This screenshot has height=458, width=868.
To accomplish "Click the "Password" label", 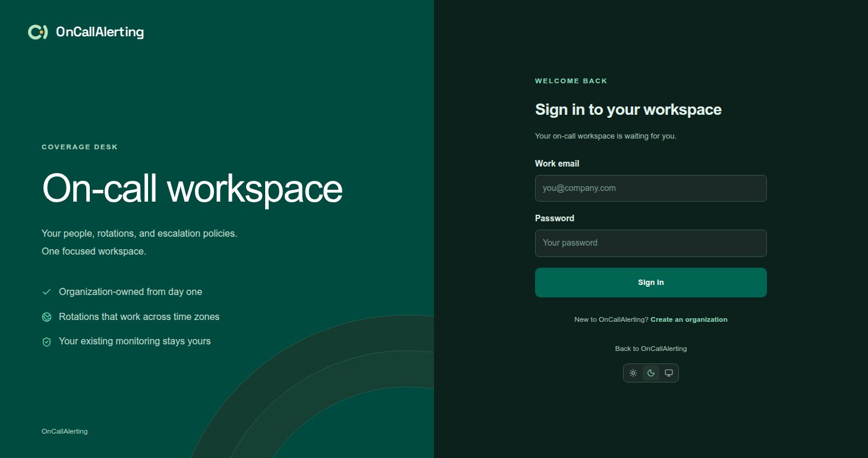I will (555, 218).
